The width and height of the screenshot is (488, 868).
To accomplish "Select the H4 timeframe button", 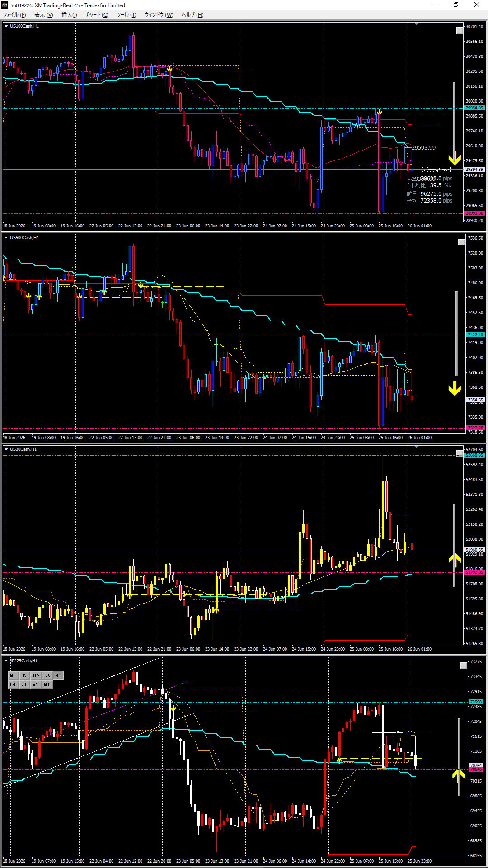I will 13,684.
